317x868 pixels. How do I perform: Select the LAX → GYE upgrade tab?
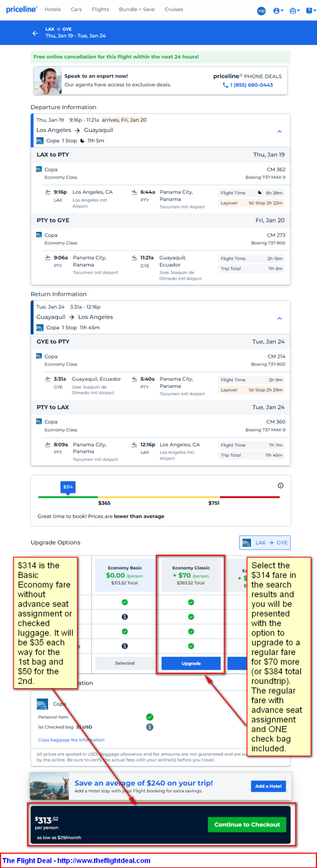pyautogui.click(x=265, y=543)
